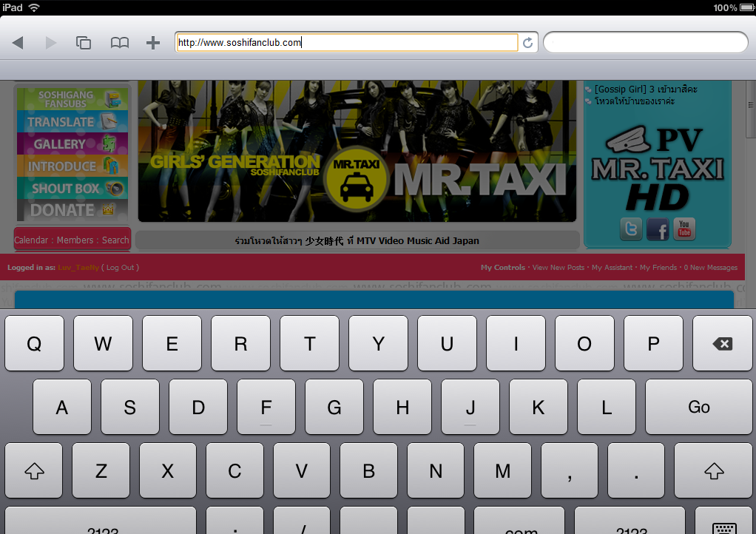Viewport: 756px width, 534px height.
Task: Tap the D key
Action: pyautogui.click(x=198, y=407)
